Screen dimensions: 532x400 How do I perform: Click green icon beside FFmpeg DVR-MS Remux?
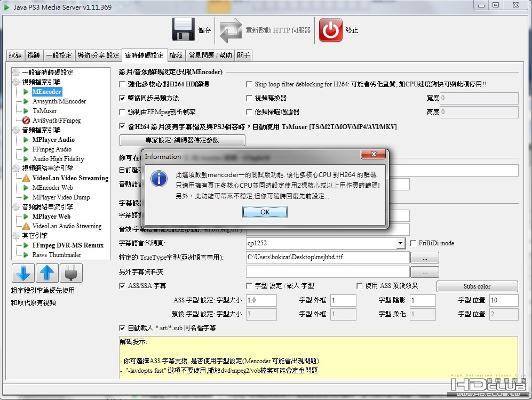coord(26,245)
